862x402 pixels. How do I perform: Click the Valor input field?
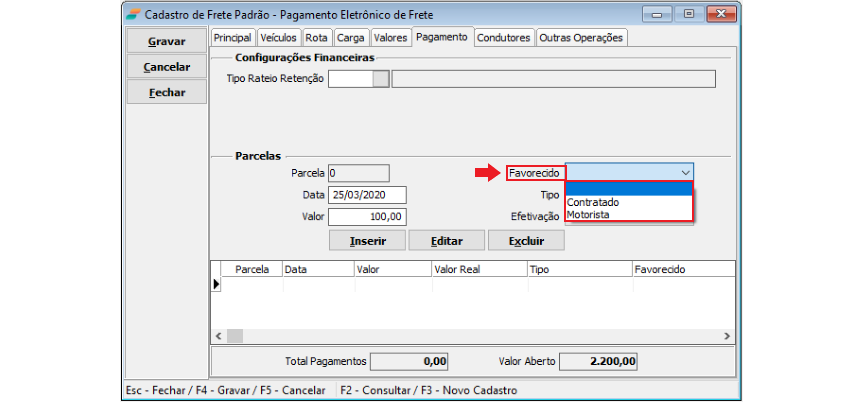[367, 216]
